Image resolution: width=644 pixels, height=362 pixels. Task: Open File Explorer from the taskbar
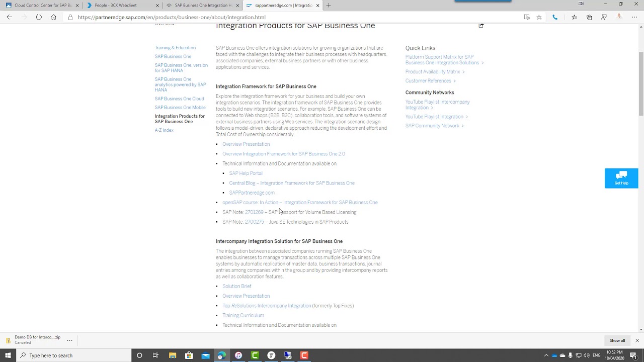pyautogui.click(x=173, y=355)
